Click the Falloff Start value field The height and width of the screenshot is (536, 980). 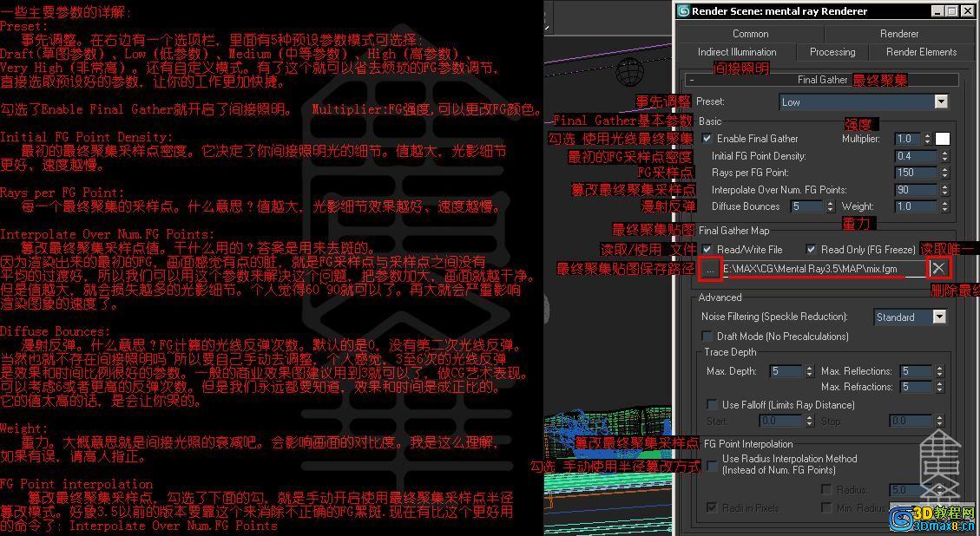point(782,421)
